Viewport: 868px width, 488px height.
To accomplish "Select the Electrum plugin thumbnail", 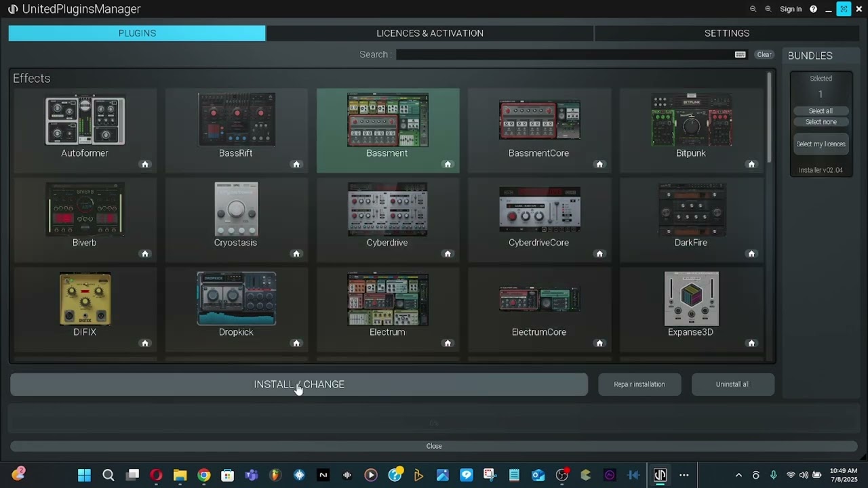I will point(388,299).
